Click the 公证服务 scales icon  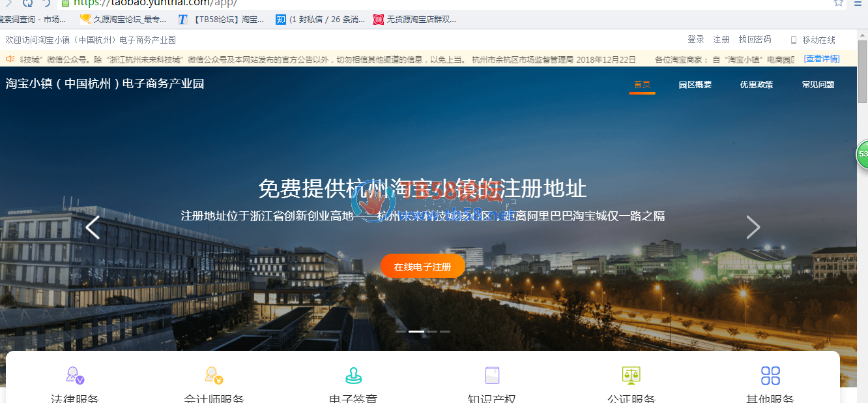[x=631, y=375]
